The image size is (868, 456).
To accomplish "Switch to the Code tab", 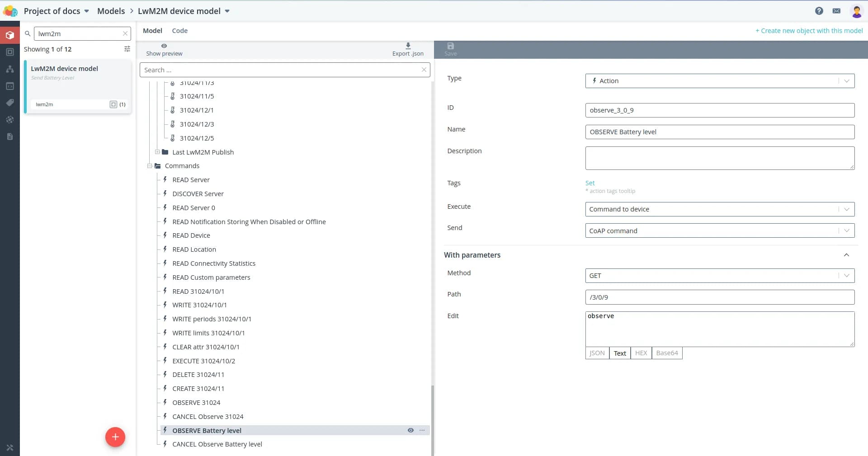I will (179, 31).
